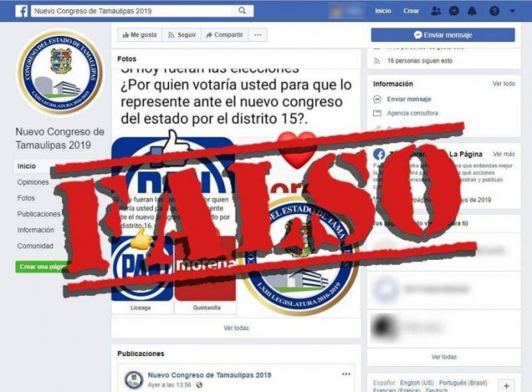Screen dimensions: 532x392
Task: Select Opiniones in the left sidebar
Action: click(x=33, y=182)
